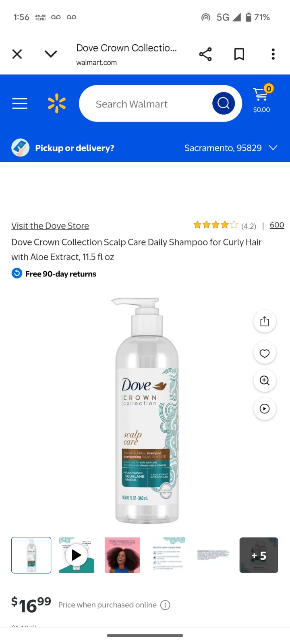Image resolution: width=290 pixels, height=644 pixels.
Task: Tap the product share icon beside image
Action: tap(265, 321)
